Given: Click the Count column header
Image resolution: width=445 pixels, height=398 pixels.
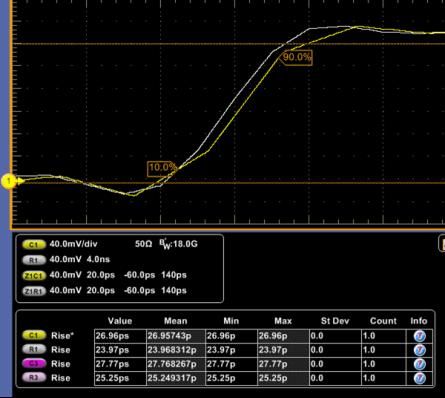Looking at the screenshot, I should pos(383,321).
